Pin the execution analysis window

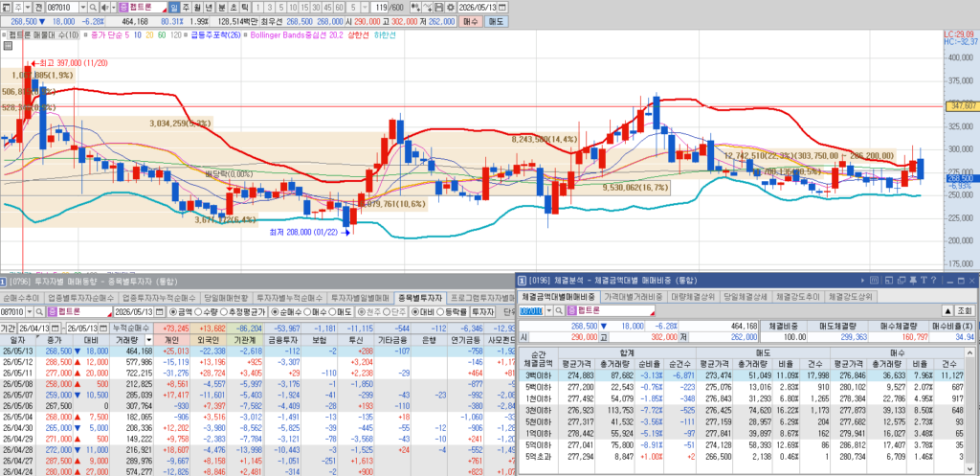(x=913, y=281)
